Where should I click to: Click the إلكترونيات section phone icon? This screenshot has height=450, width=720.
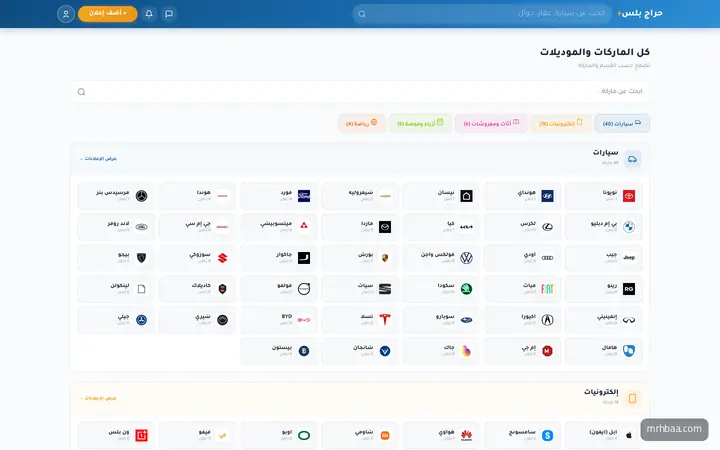pos(632,399)
